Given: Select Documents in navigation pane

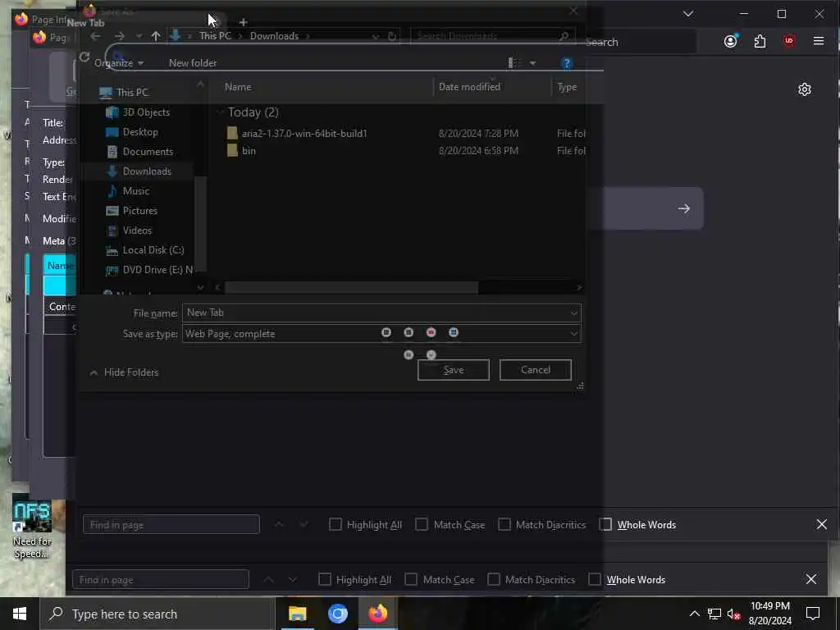Looking at the screenshot, I should (x=148, y=152).
